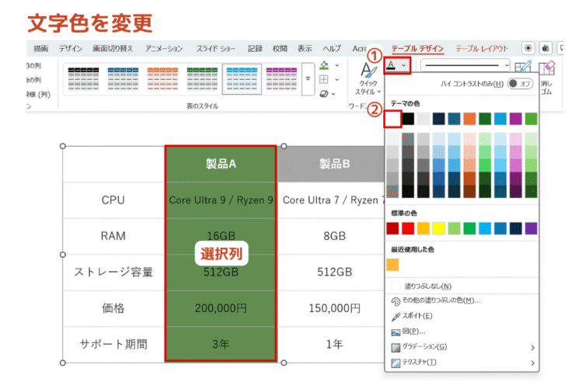Open the text fill color dropdown arrow
Screen dimensions: 575x392
pyautogui.click(x=403, y=65)
